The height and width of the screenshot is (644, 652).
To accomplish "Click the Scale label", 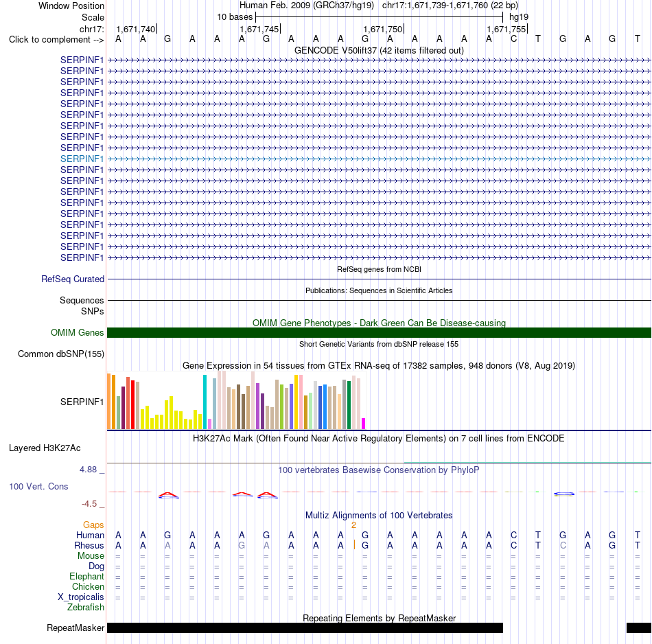I will (93, 17).
